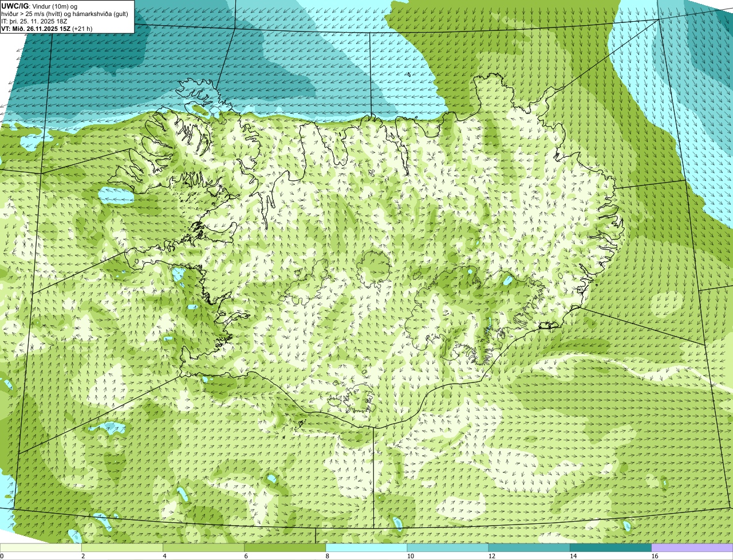Select the "14" tick label
This screenshot has width=733, height=560.
tap(573, 556)
